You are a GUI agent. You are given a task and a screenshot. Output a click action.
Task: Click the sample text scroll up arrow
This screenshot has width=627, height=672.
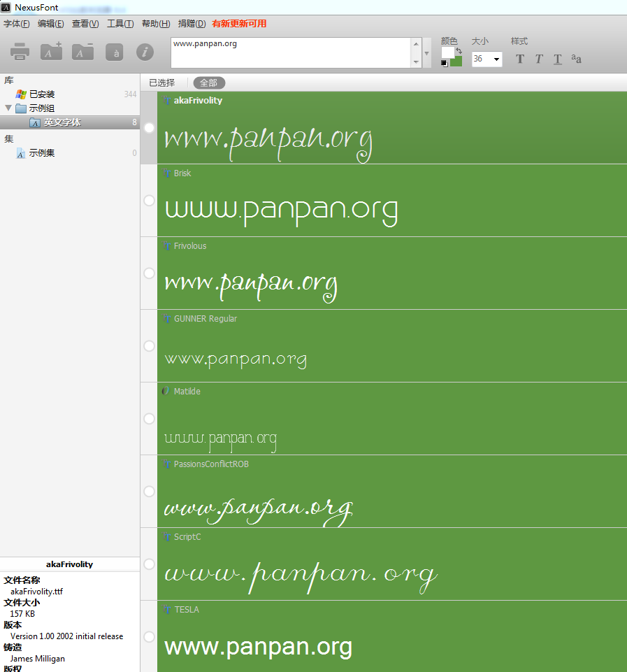point(416,44)
